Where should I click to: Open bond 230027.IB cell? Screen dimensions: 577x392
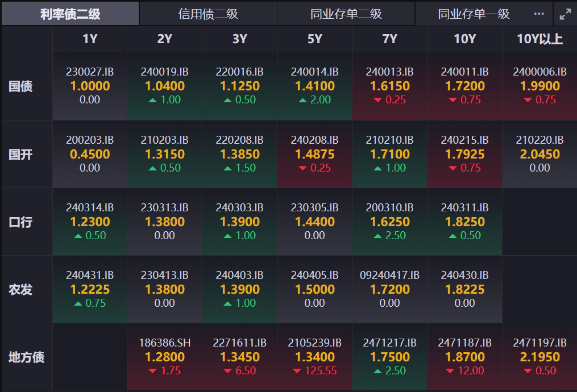(90, 86)
